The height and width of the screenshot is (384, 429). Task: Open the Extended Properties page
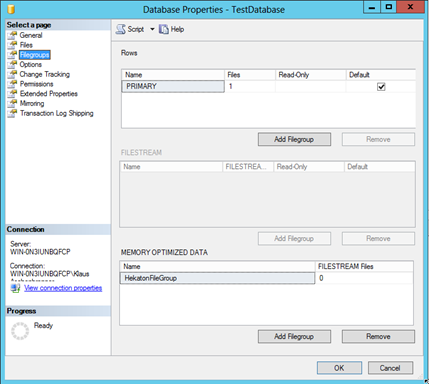tap(49, 93)
